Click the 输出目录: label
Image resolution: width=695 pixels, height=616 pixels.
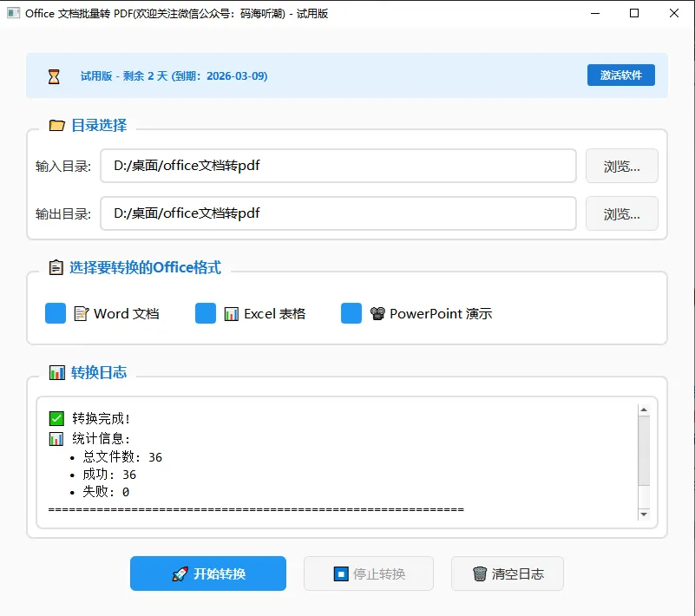[63, 214]
